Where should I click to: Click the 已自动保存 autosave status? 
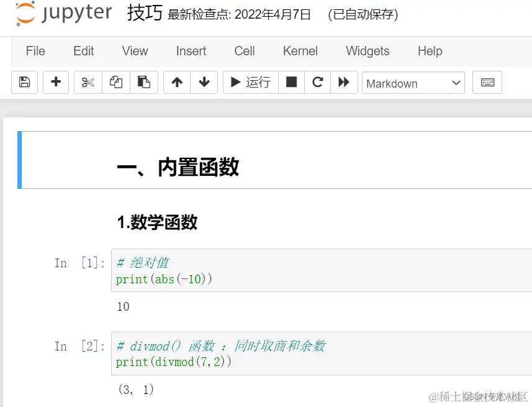click(363, 15)
